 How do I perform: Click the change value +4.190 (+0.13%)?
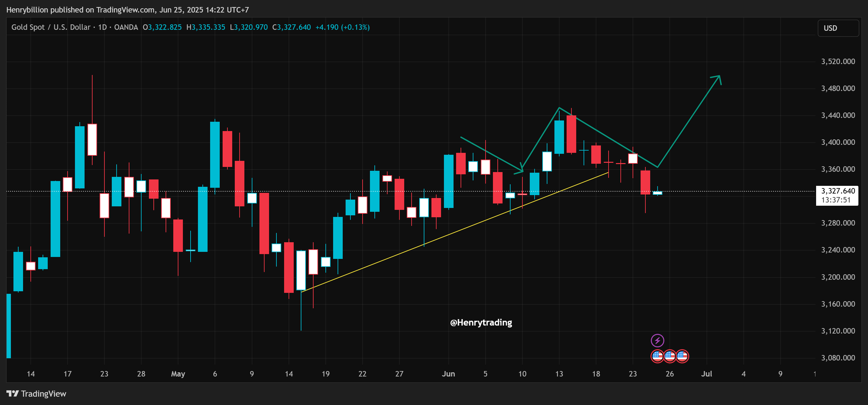point(342,27)
